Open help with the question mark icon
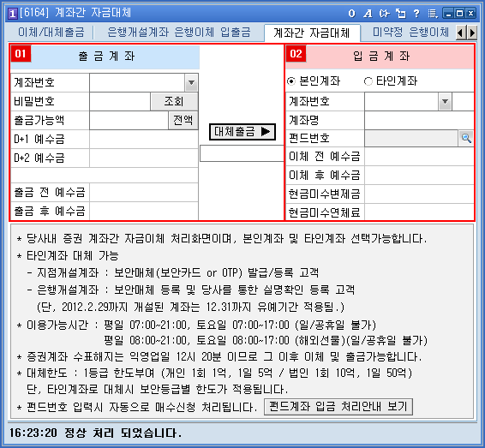This screenshot has width=485, height=448. (416, 14)
